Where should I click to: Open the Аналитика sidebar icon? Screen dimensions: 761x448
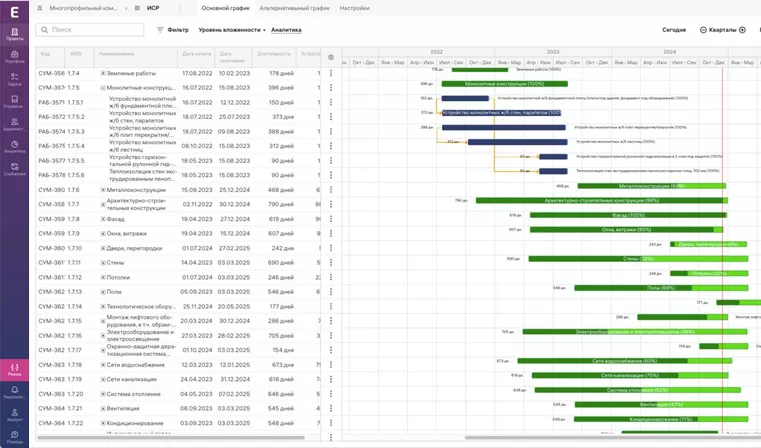tap(15, 146)
